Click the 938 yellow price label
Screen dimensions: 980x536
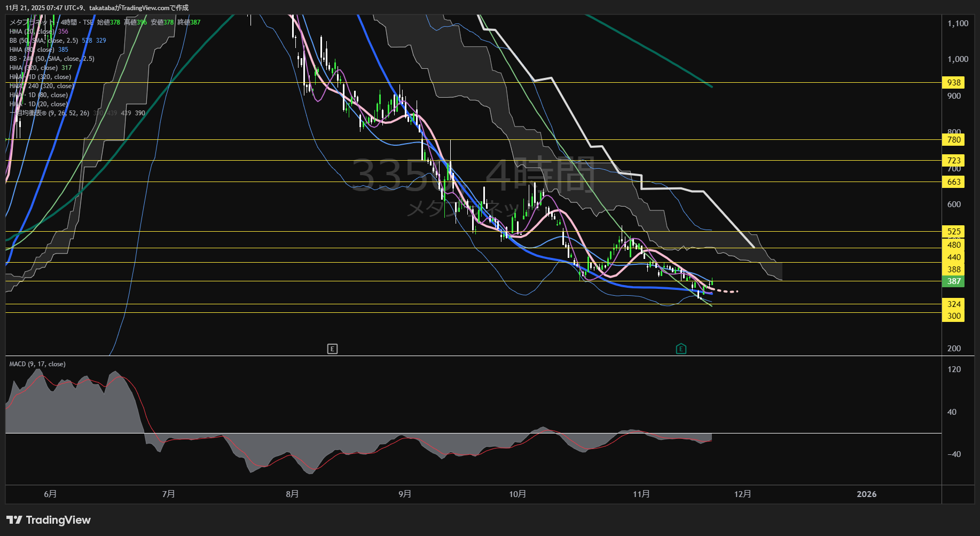click(x=953, y=83)
